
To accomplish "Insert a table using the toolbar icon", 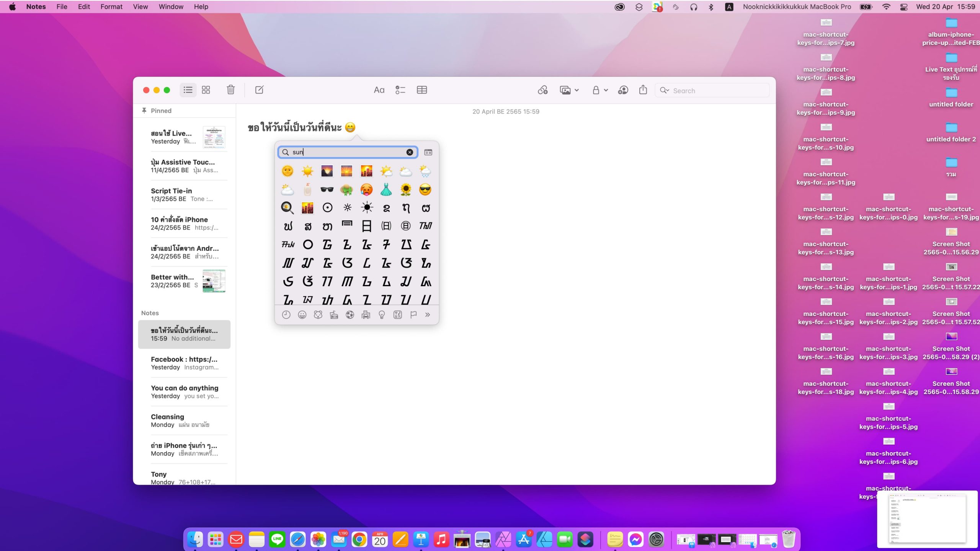I will [422, 90].
